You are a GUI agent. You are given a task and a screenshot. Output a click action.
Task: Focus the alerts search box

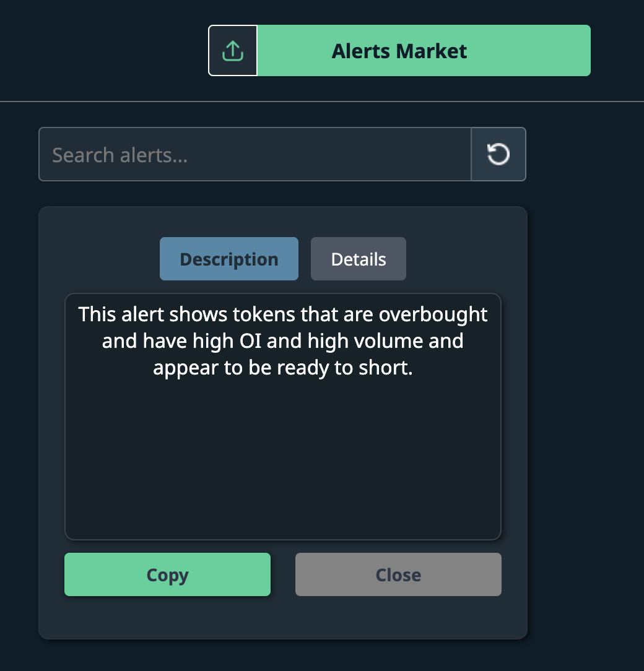(255, 154)
